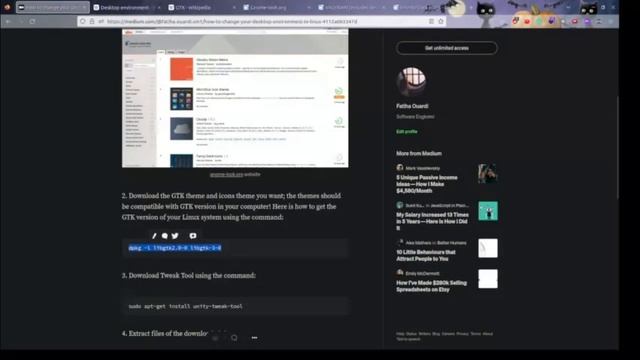
Task: Open the 10 Little Behaviours article
Action: click(x=426, y=256)
